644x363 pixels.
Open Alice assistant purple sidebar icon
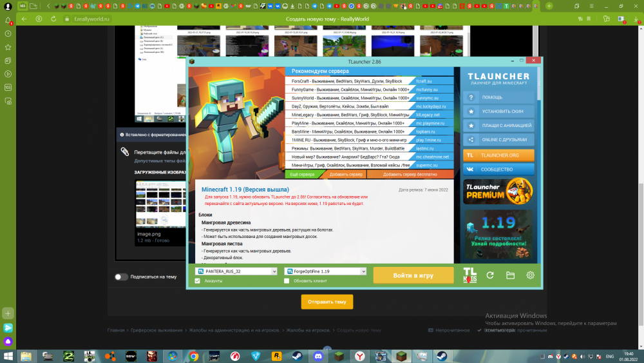pyautogui.click(x=8, y=341)
